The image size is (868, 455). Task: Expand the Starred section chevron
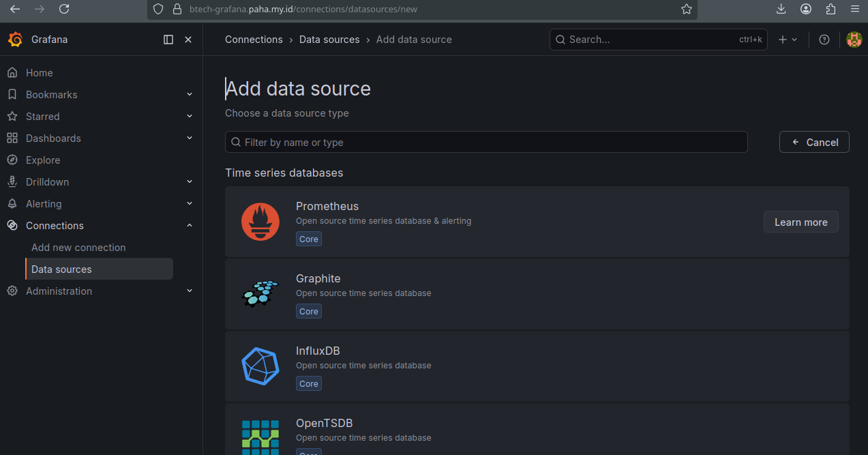[x=190, y=117]
